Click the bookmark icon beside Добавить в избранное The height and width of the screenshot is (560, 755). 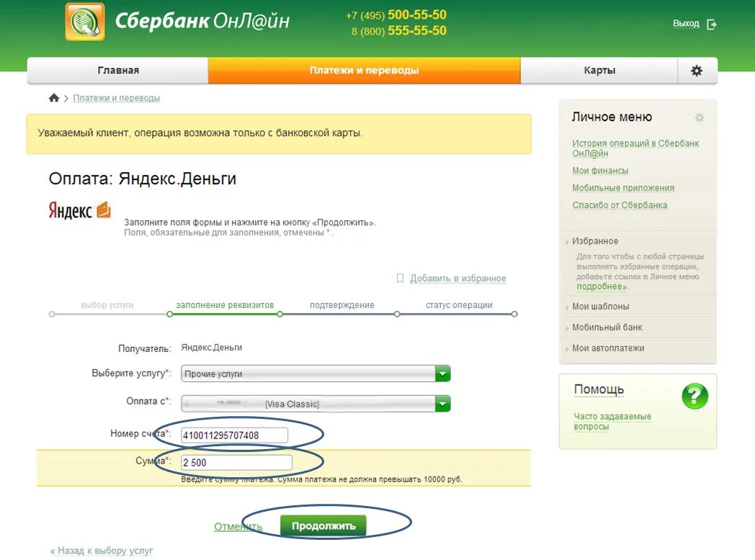(400, 279)
